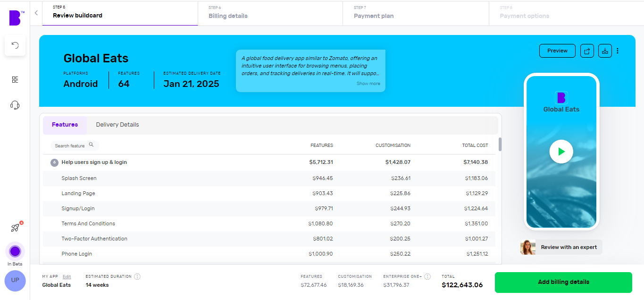Click the $7,140.38 group total cost
The width and height of the screenshot is (644, 300).
(x=476, y=162)
